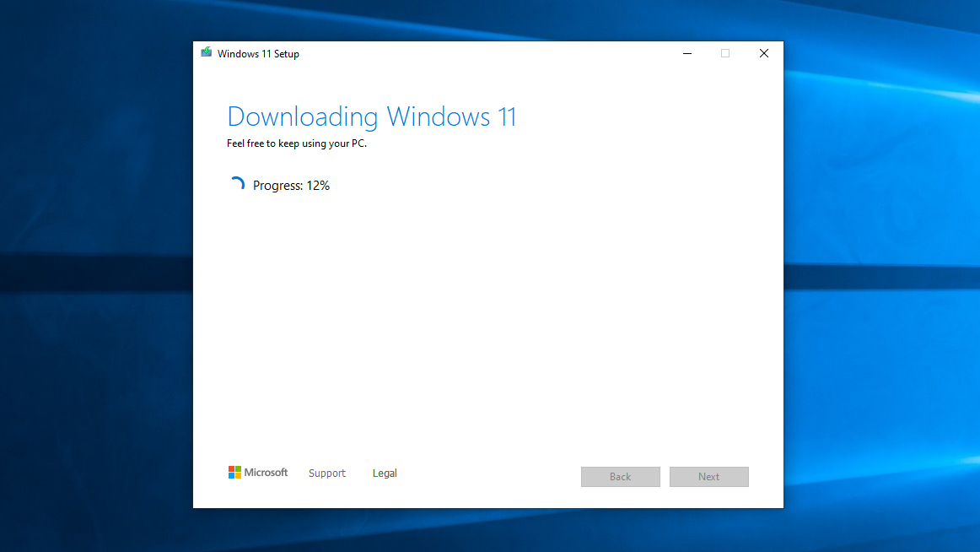The height and width of the screenshot is (552, 980).
Task: Click the colored squares of the Microsoft emblem
Action: pyautogui.click(x=234, y=473)
